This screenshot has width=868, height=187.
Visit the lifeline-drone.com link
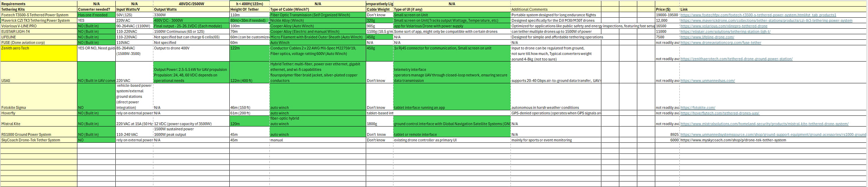coord(707,37)
